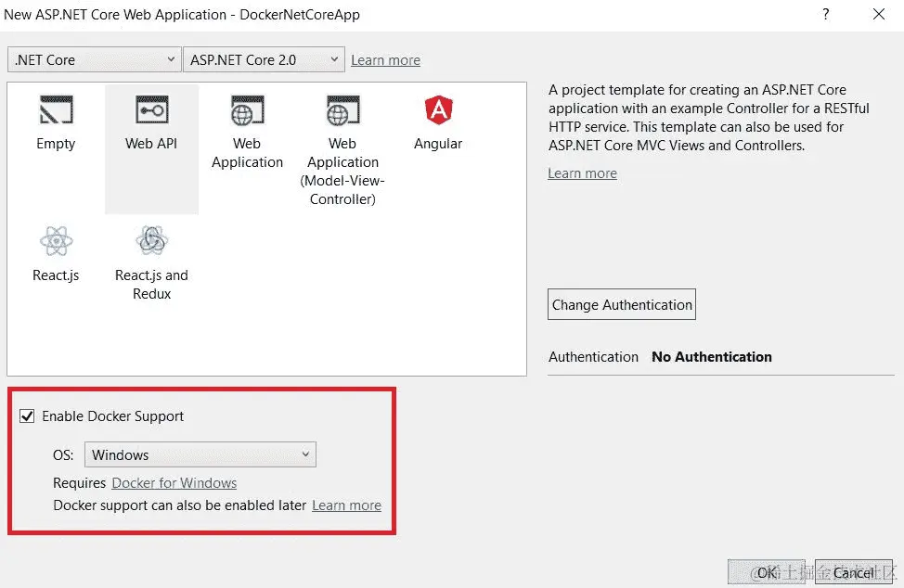
Task: Choose Web Application (Model-View-Controller) template icon
Action: pos(343,110)
